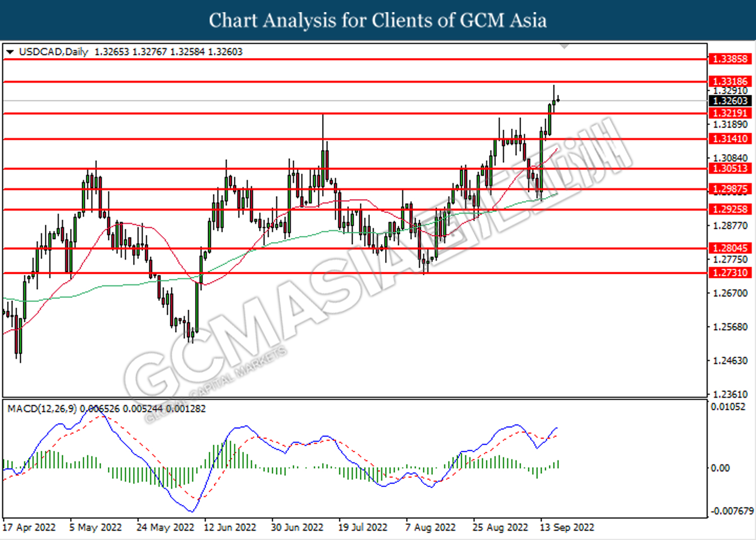The image size is (756, 540).
Task: Click the 1.29875 red level label
Action: tap(730, 189)
